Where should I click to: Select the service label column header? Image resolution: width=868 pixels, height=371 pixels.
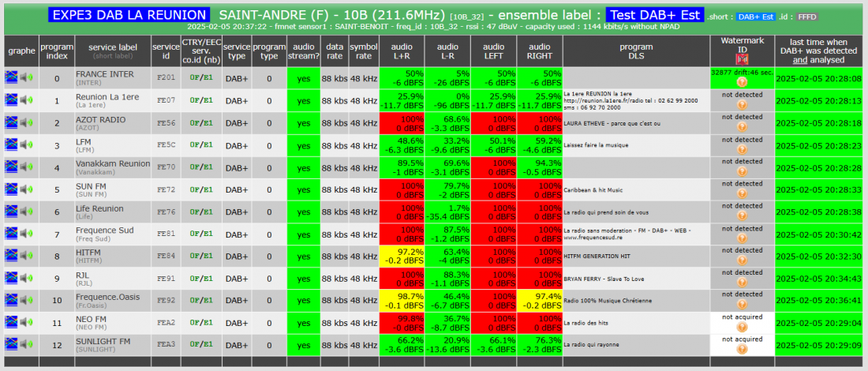tap(113, 51)
